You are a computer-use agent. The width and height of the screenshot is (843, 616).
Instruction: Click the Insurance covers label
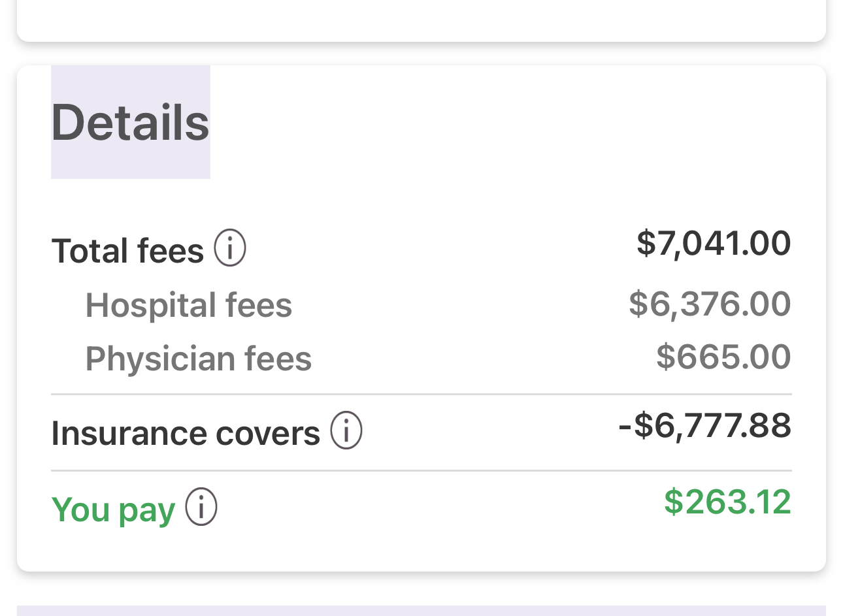tap(186, 433)
